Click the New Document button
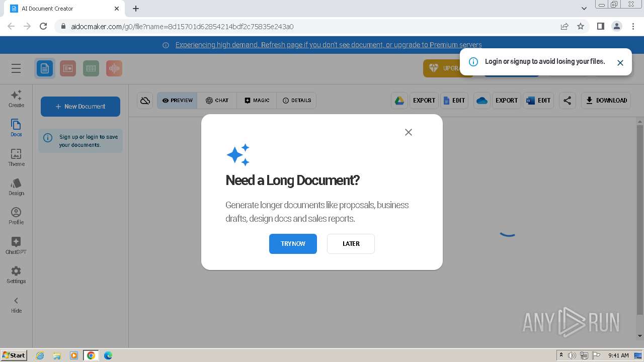Viewport: 644px width, 362px height. [x=80, y=107]
